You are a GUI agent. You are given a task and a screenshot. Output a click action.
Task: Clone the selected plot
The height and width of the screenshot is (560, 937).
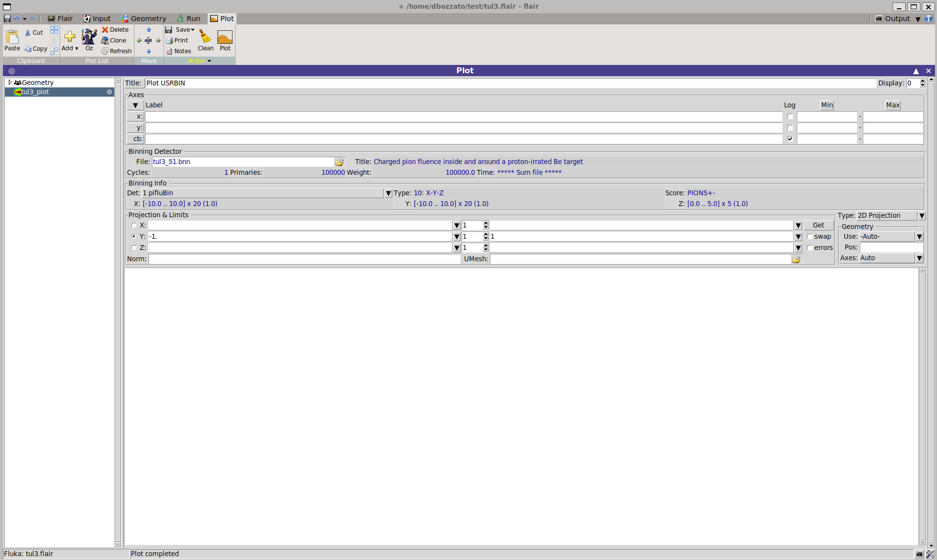[114, 41]
